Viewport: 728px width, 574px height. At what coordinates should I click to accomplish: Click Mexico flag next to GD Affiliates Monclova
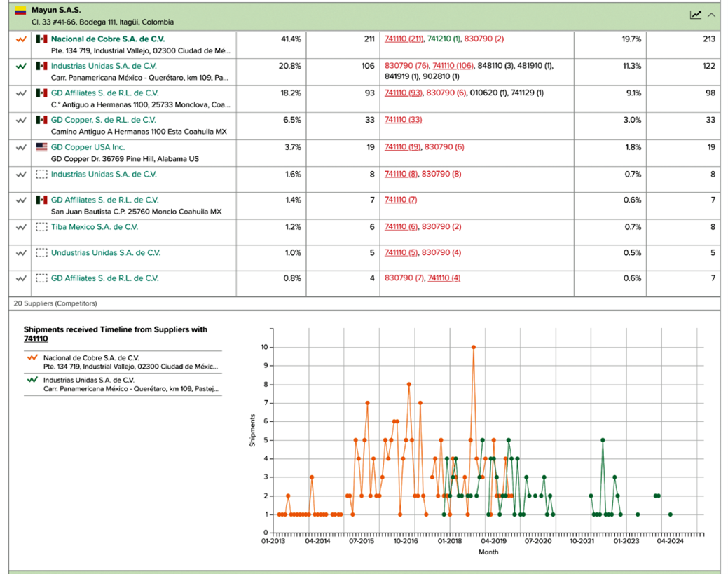pos(42,93)
